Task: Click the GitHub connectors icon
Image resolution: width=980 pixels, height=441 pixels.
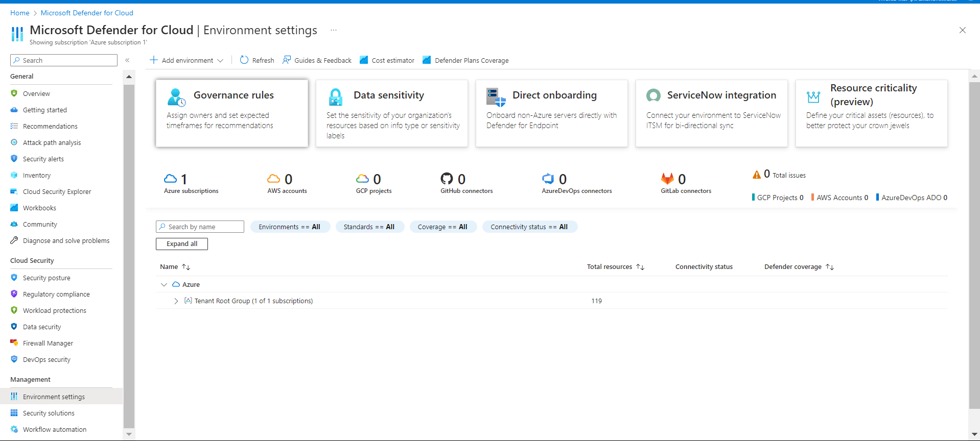Action: (447, 179)
